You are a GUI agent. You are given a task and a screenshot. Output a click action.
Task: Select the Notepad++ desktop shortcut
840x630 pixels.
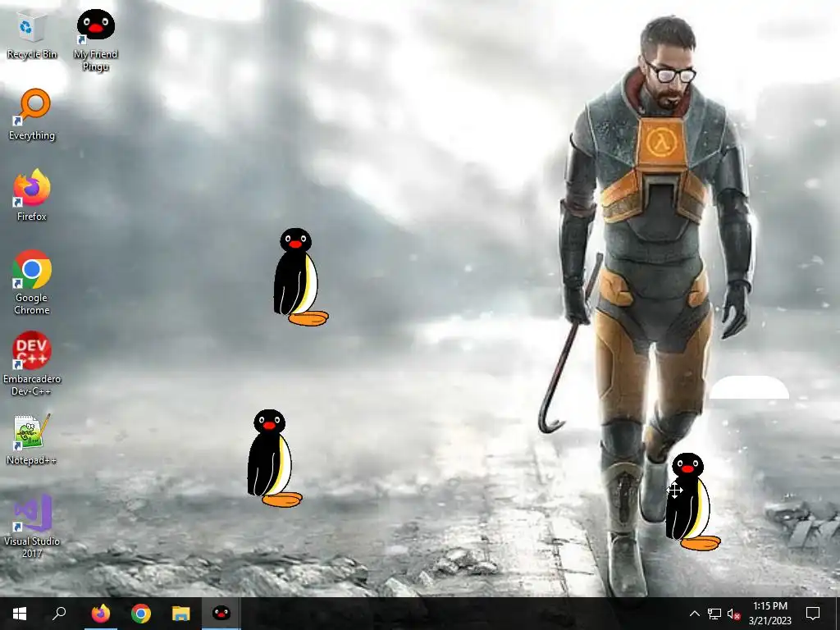32,440
